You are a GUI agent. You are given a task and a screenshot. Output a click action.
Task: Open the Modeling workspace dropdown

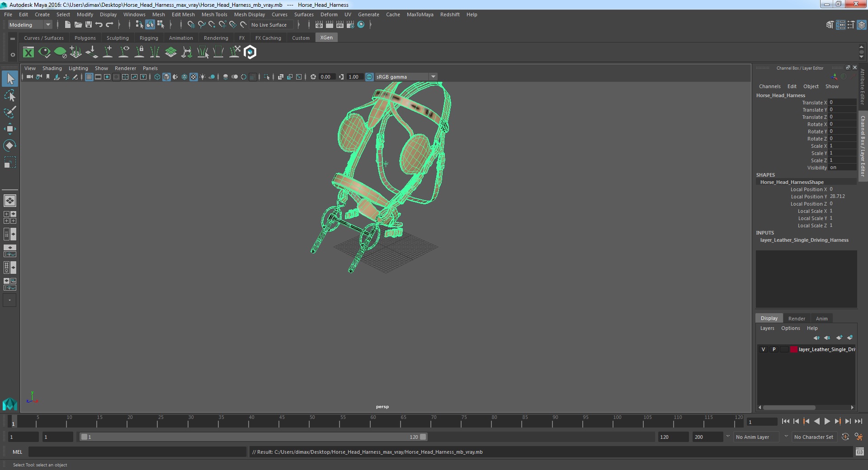click(30, 25)
